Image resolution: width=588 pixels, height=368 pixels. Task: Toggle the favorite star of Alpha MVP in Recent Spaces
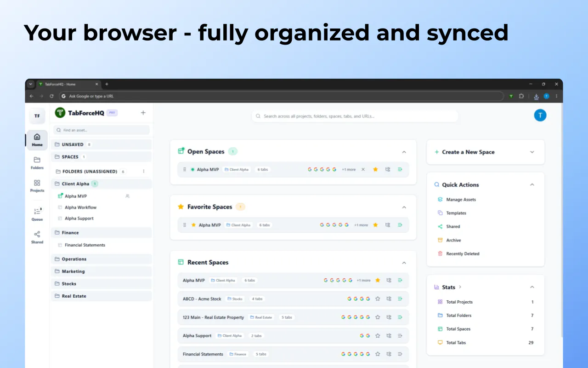[378, 280]
